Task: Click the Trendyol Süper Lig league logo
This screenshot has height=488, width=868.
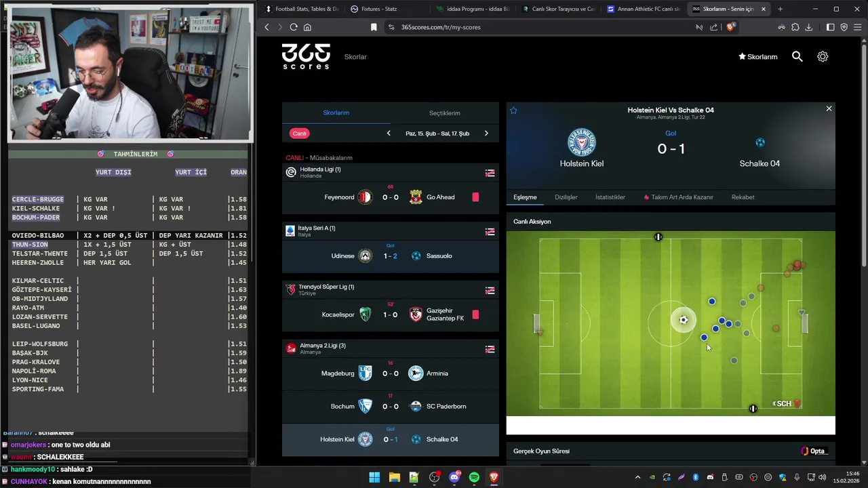Action: (x=291, y=289)
